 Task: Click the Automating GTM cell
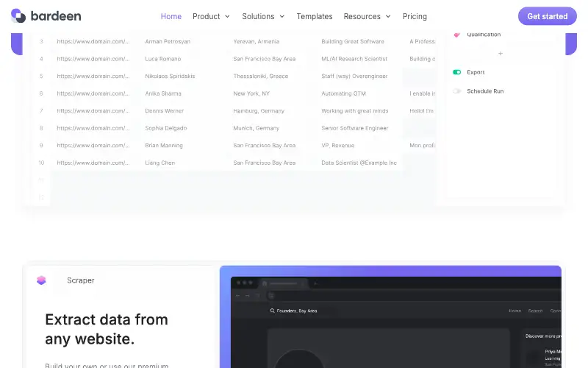tap(343, 93)
